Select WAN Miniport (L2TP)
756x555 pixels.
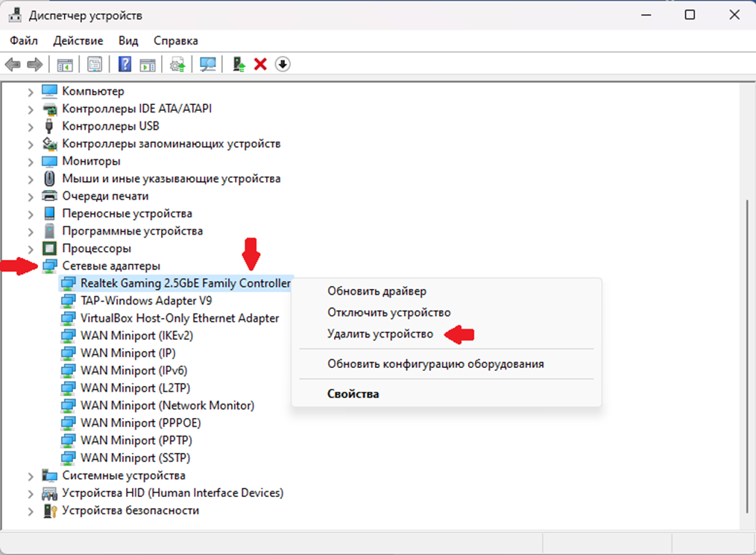[136, 388]
